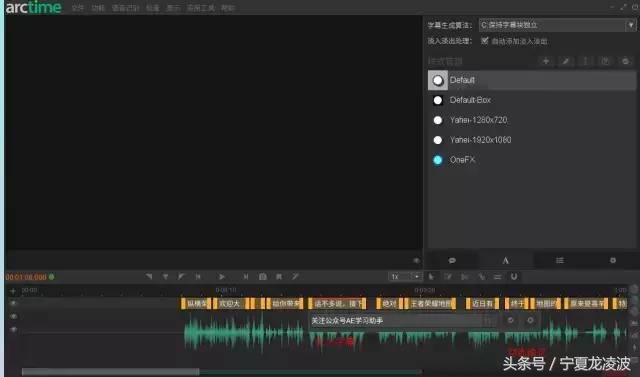Select the '近日有' subtitle block

(x=482, y=304)
